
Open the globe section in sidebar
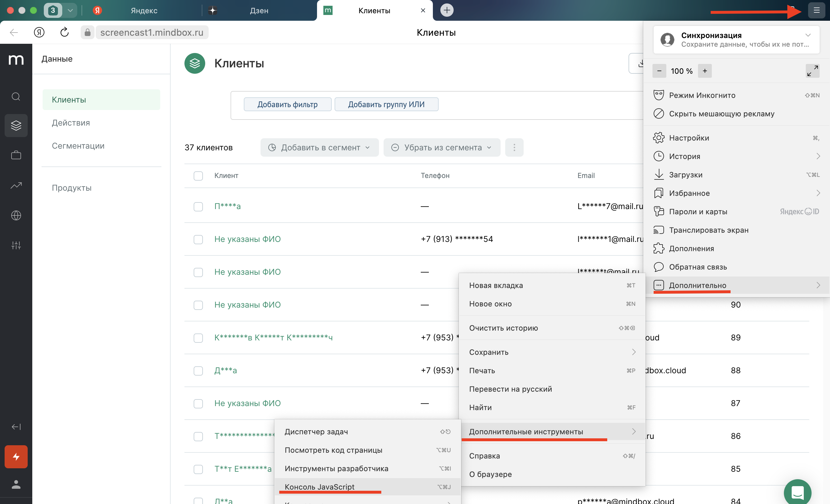16,215
